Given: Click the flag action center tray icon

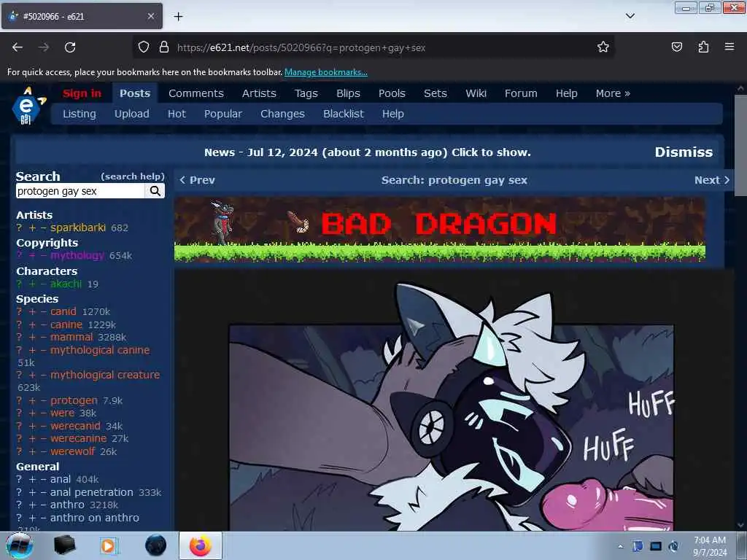Looking at the screenshot, I should coord(638,546).
